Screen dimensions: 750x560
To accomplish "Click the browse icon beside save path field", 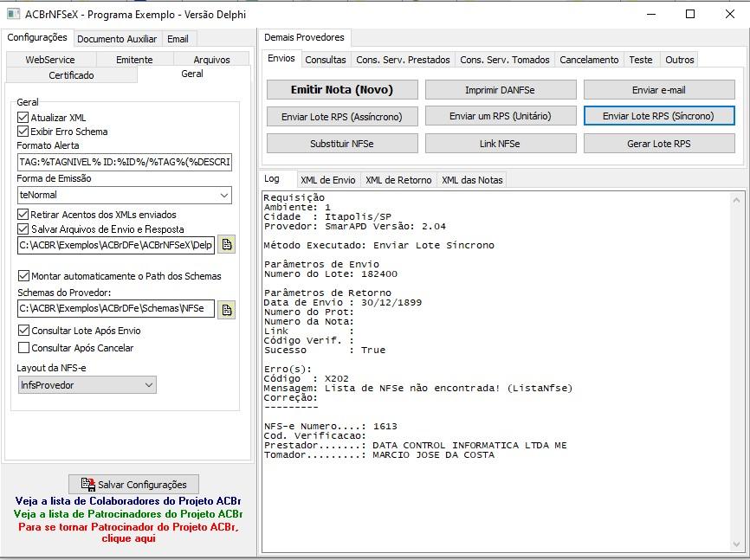I will point(227,245).
